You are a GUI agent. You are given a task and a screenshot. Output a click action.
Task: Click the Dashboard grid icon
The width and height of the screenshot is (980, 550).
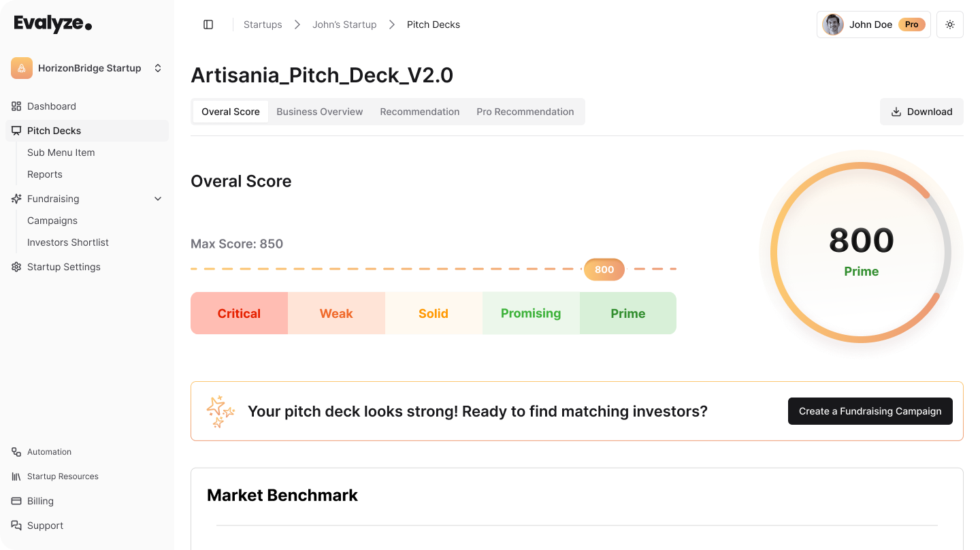click(x=16, y=106)
